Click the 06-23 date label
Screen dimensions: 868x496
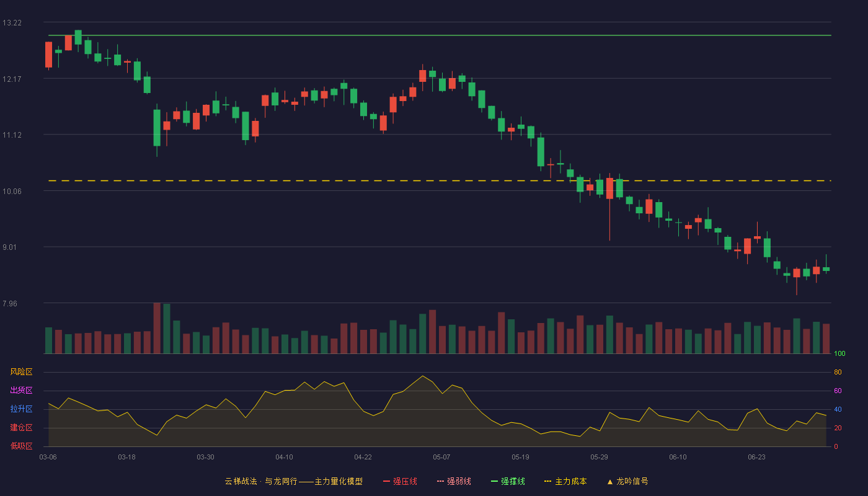click(756, 457)
